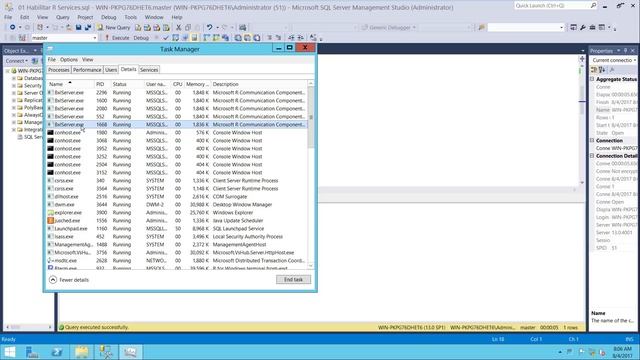
Task: Select the dllhost.exe COM Surrogate row
Action: [x=176, y=197]
